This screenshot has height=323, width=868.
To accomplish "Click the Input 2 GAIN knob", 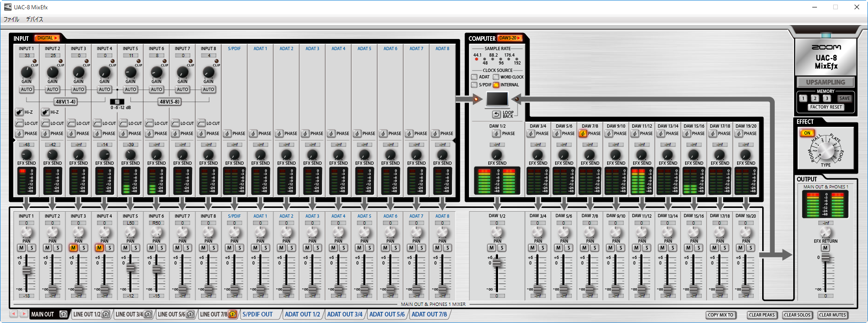I will click(x=52, y=72).
